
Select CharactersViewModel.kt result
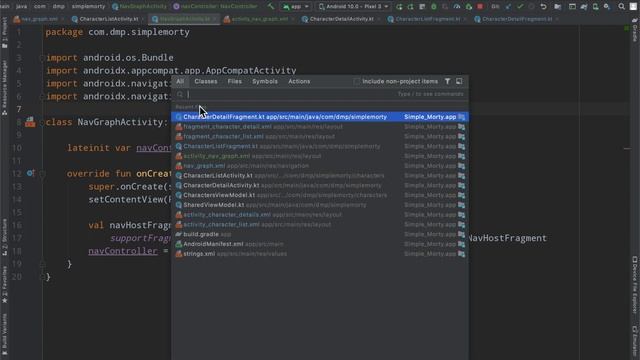(320, 195)
